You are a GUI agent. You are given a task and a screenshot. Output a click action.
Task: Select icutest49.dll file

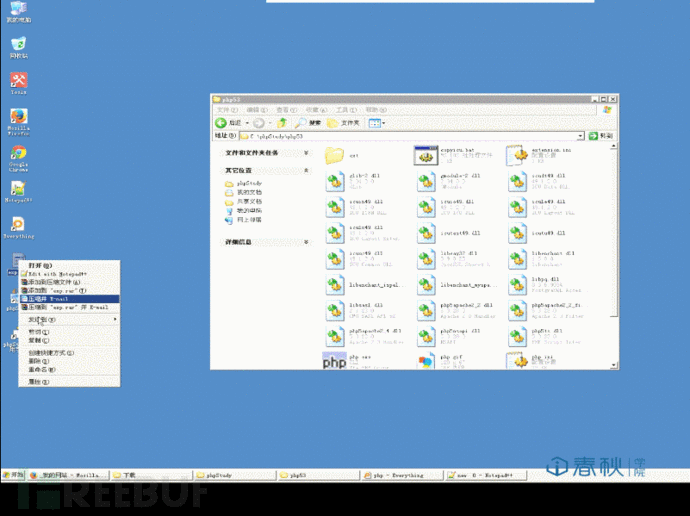(448, 233)
